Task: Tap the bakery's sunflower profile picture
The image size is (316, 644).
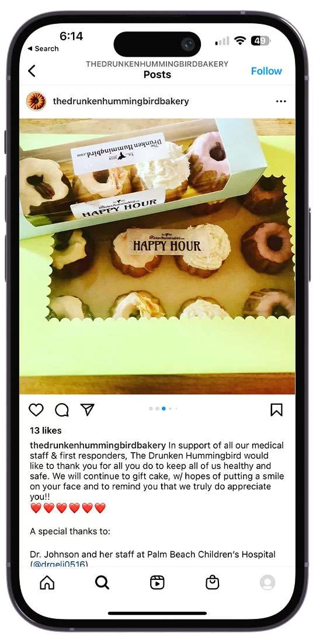Action: tap(36, 101)
